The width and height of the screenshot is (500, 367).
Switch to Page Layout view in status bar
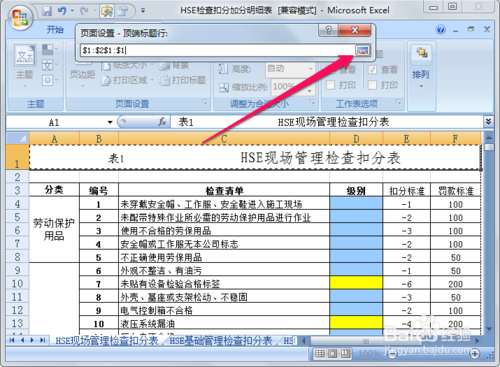pos(333,354)
